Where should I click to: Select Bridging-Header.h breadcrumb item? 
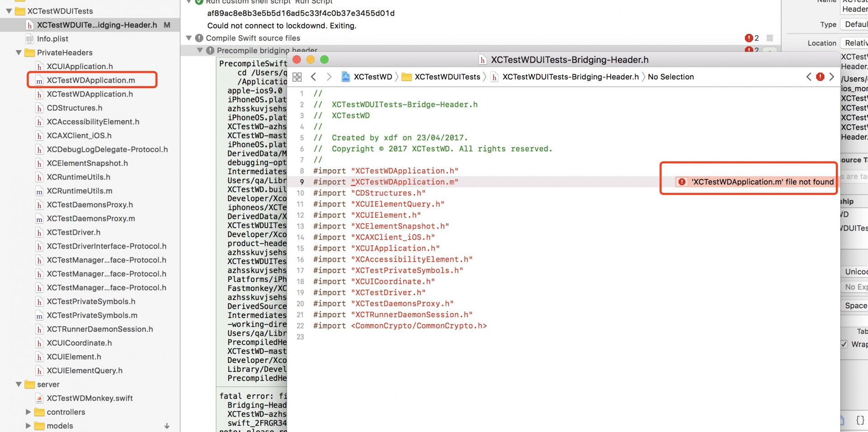[x=565, y=77]
